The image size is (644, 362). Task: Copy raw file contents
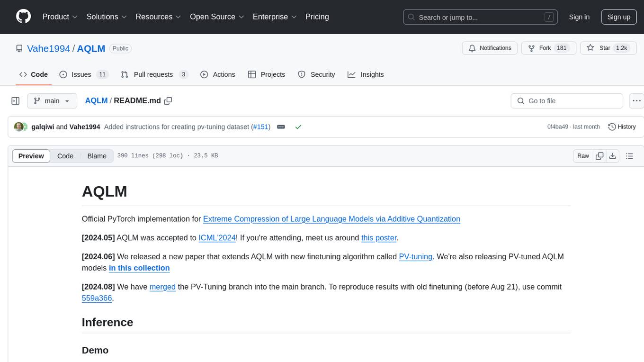[x=600, y=156]
